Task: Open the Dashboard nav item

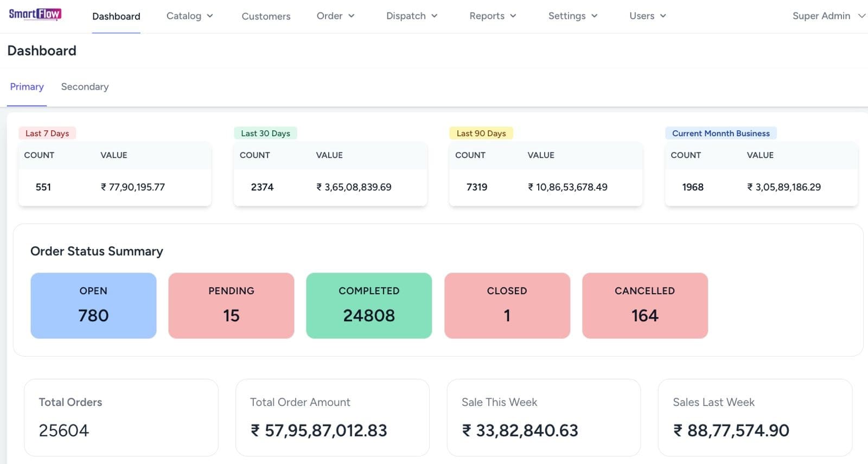Action: [116, 16]
